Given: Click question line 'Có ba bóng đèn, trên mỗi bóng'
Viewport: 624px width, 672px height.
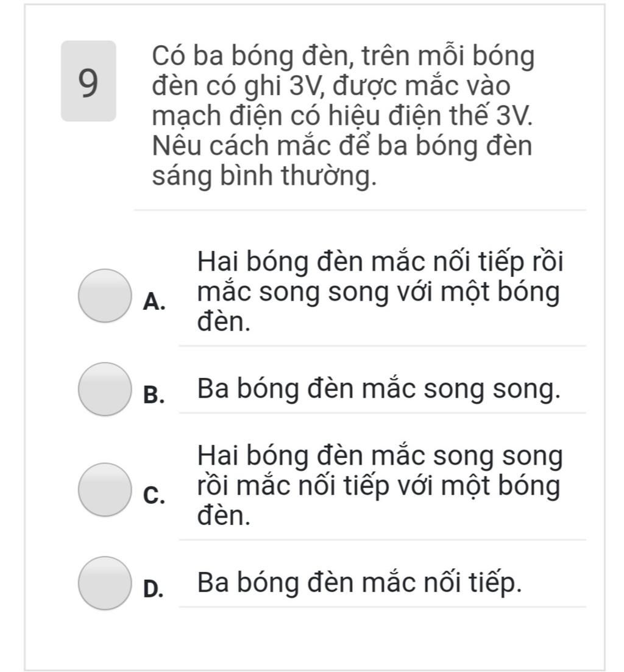Looking at the screenshot, I should 344,56.
